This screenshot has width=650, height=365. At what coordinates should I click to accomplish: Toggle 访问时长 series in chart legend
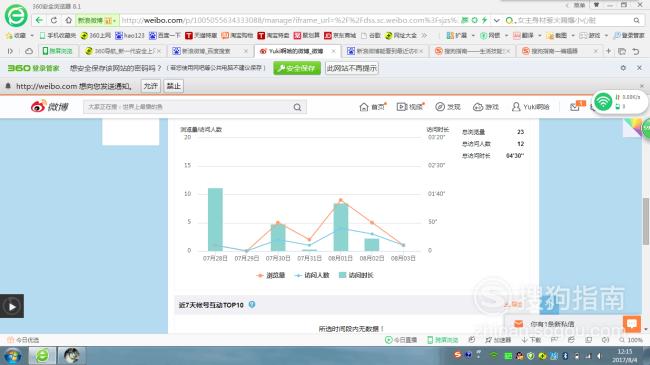point(356,275)
